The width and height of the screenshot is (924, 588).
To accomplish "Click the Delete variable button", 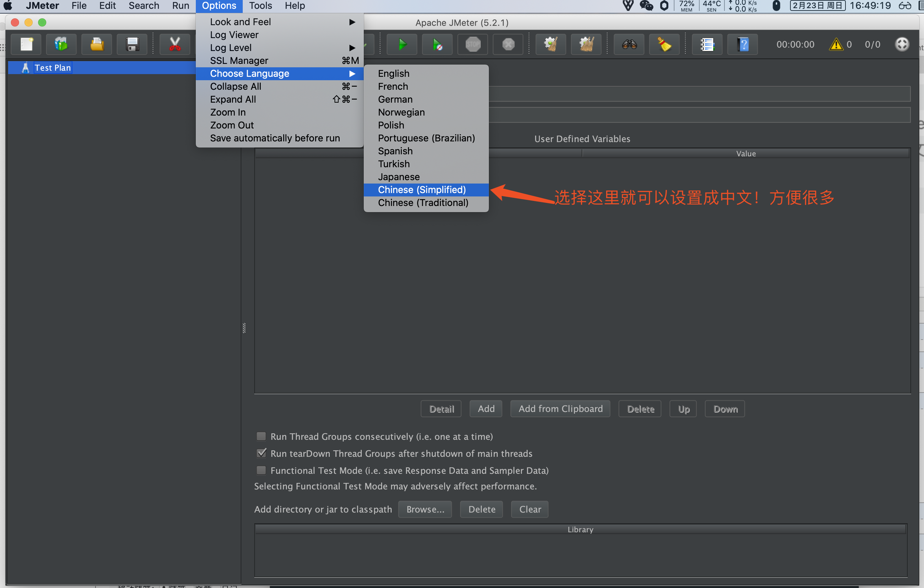I will 640,409.
